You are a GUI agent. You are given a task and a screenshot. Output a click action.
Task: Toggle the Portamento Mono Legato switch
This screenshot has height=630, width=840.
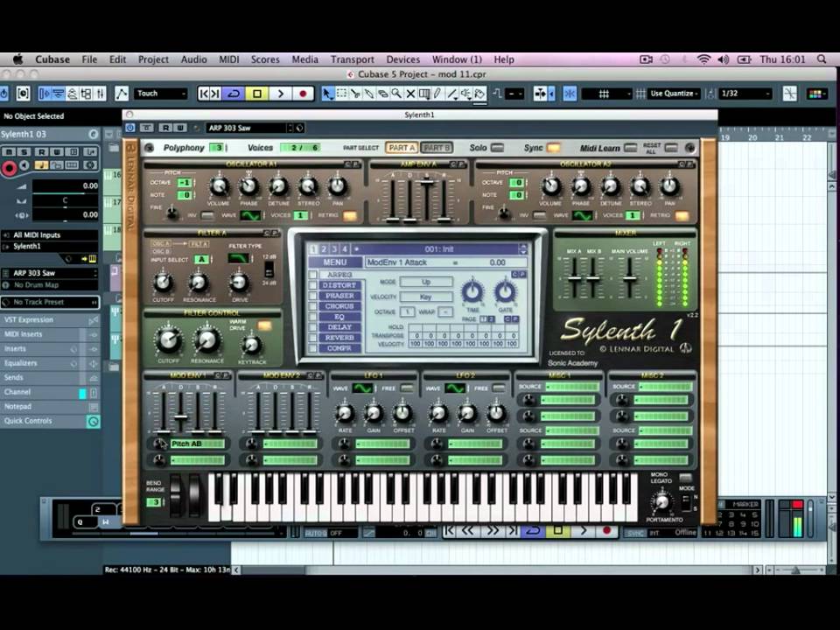point(685,478)
